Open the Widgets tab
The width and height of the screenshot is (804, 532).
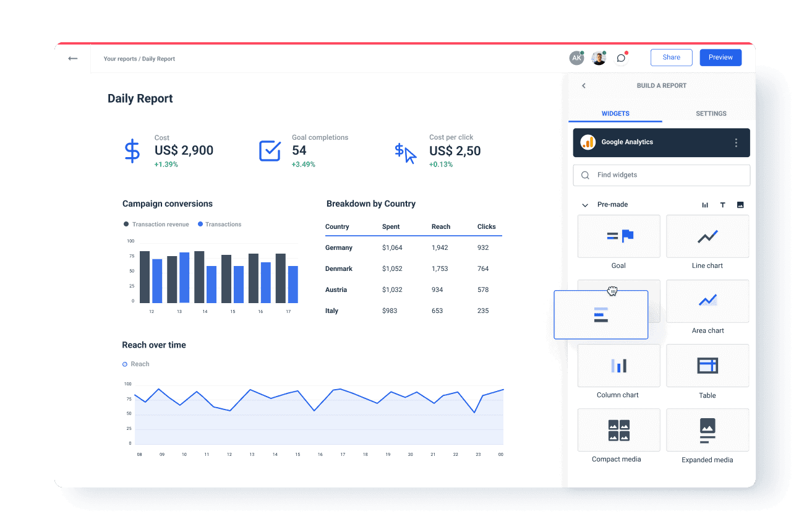point(615,114)
